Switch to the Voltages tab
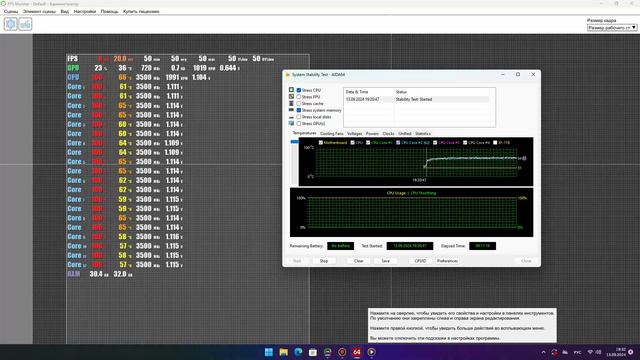The height and width of the screenshot is (360, 640). click(354, 133)
